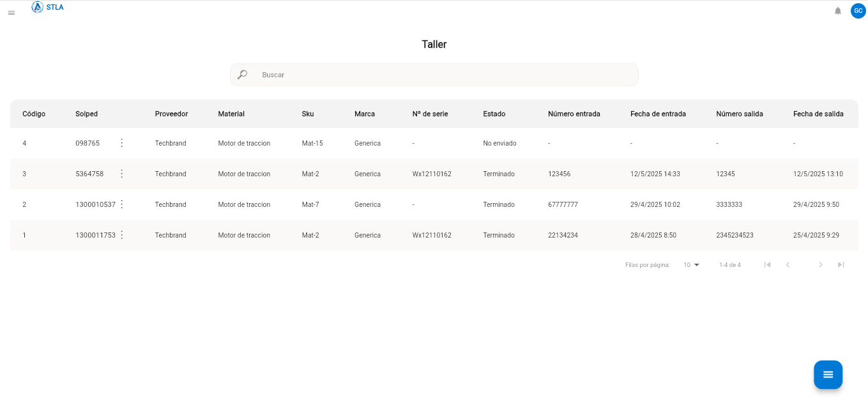
Task: Click exit number 12345
Action: coord(726,174)
